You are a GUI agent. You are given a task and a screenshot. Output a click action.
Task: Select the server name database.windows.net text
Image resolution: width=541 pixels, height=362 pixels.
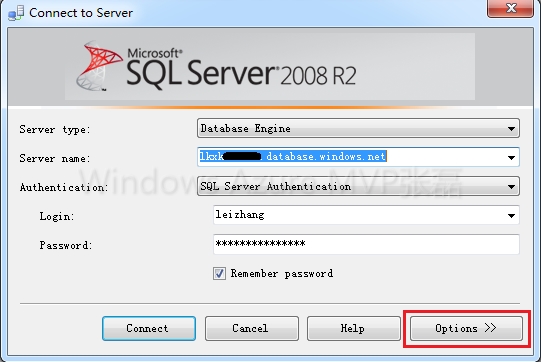tap(293, 156)
